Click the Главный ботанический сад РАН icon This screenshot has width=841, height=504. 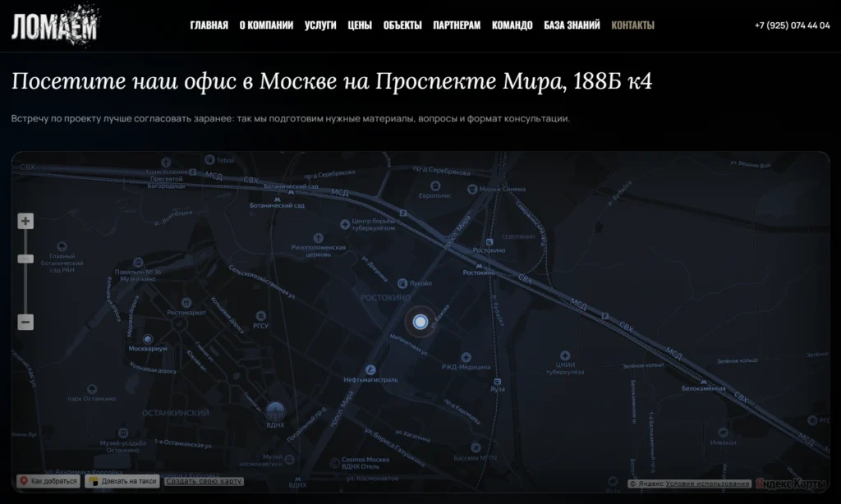click(x=62, y=246)
